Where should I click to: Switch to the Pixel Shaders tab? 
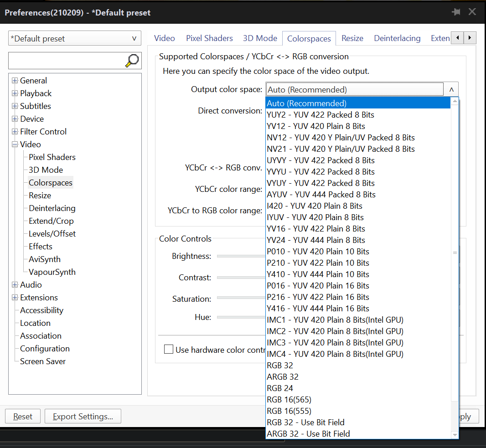point(209,38)
